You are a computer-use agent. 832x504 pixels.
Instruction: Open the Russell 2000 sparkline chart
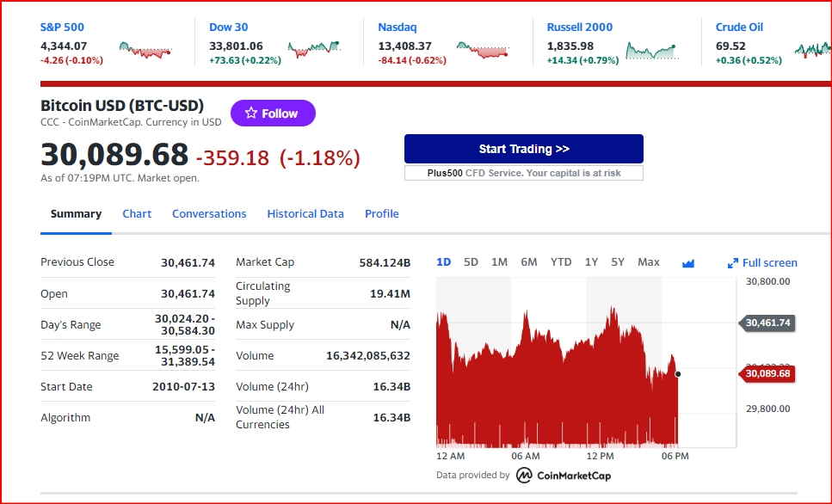pos(652,51)
